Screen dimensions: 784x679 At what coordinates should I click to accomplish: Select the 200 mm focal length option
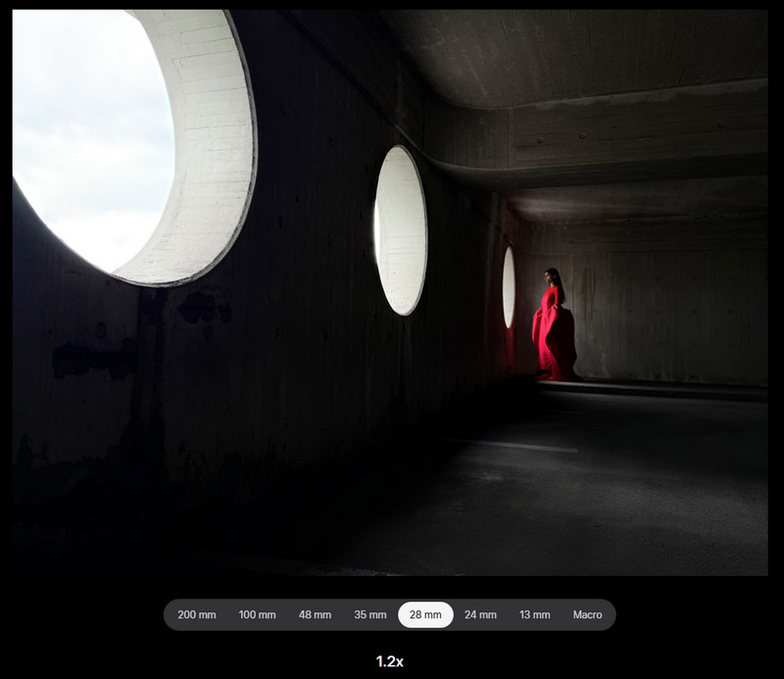[197, 615]
